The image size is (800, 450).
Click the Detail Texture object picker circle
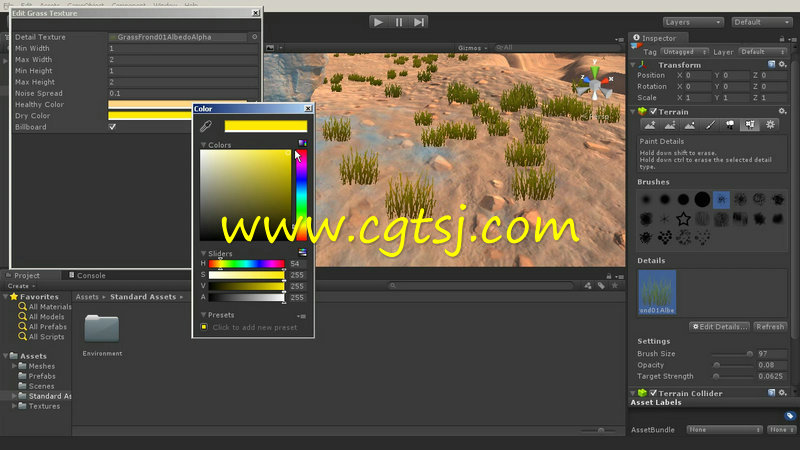pyautogui.click(x=255, y=37)
